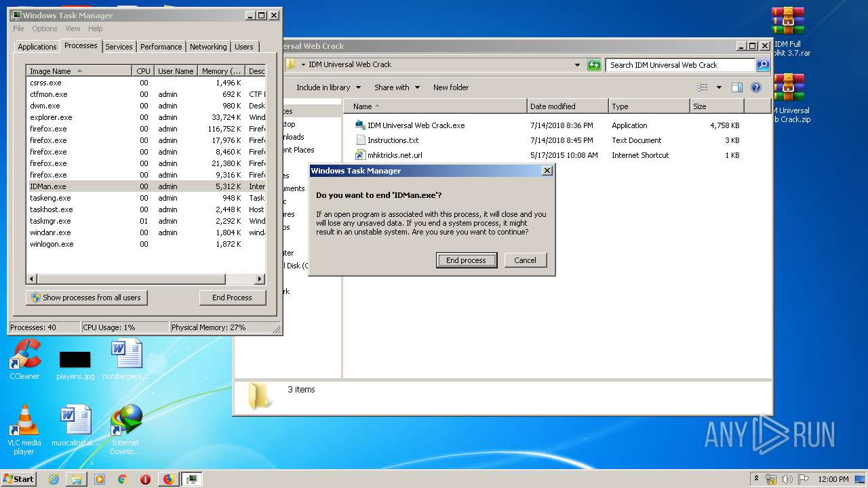The width and height of the screenshot is (868, 488).
Task: Expand Explorer address bar history dropdown
Action: (577, 65)
